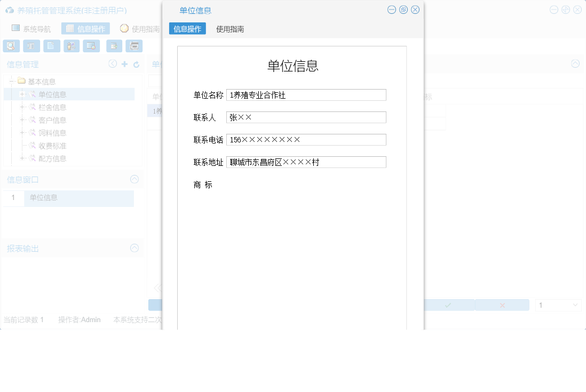The width and height of the screenshot is (586, 392).
Task: Open the report view icon in the toolbar
Action: [31, 46]
